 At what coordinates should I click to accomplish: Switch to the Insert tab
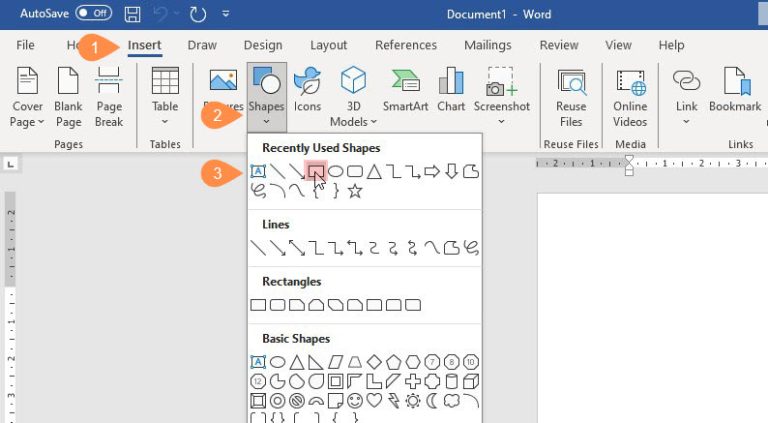pos(144,45)
